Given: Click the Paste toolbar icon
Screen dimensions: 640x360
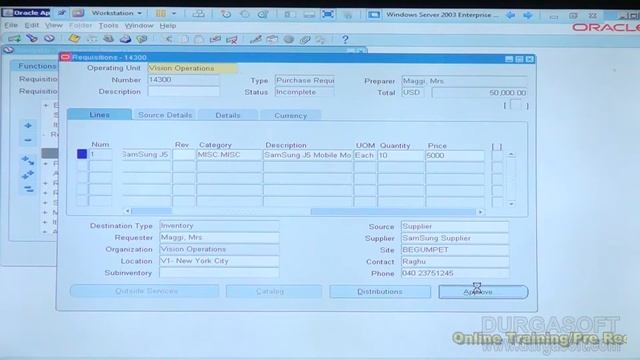Looking at the screenshot, I should (199, 39).
